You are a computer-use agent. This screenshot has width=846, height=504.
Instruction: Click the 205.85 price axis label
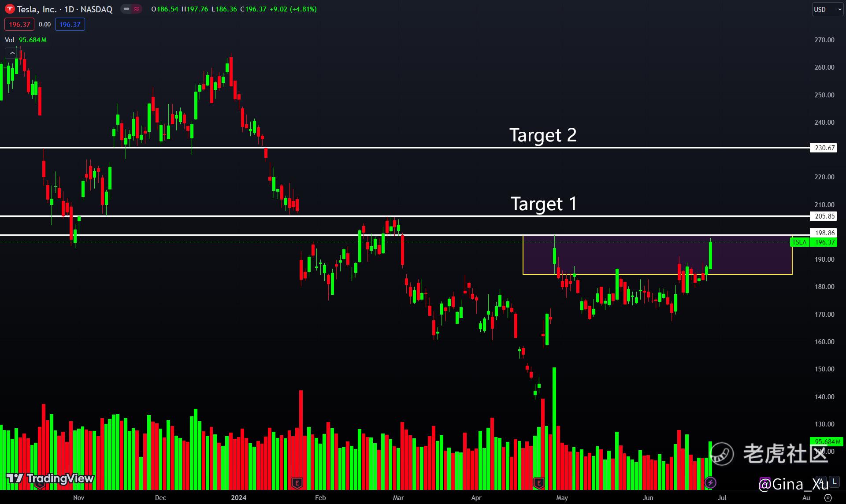[x=824, y=216]
